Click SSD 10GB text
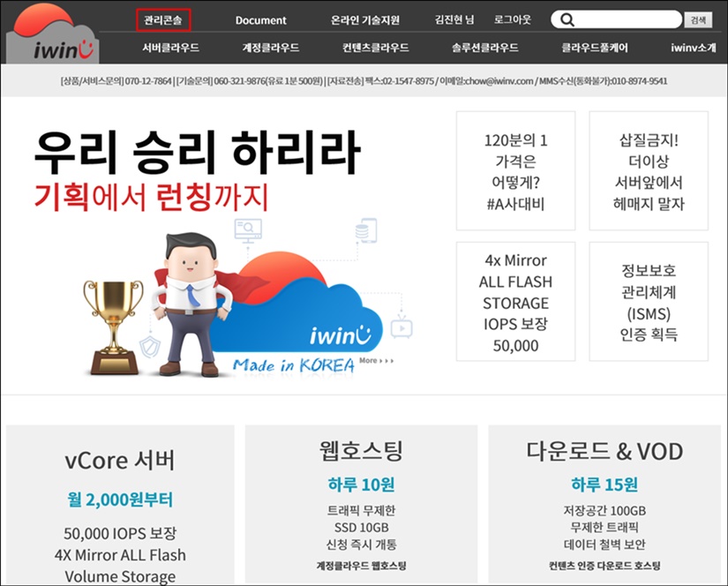The image size is (728, 586). pos(361,528)
